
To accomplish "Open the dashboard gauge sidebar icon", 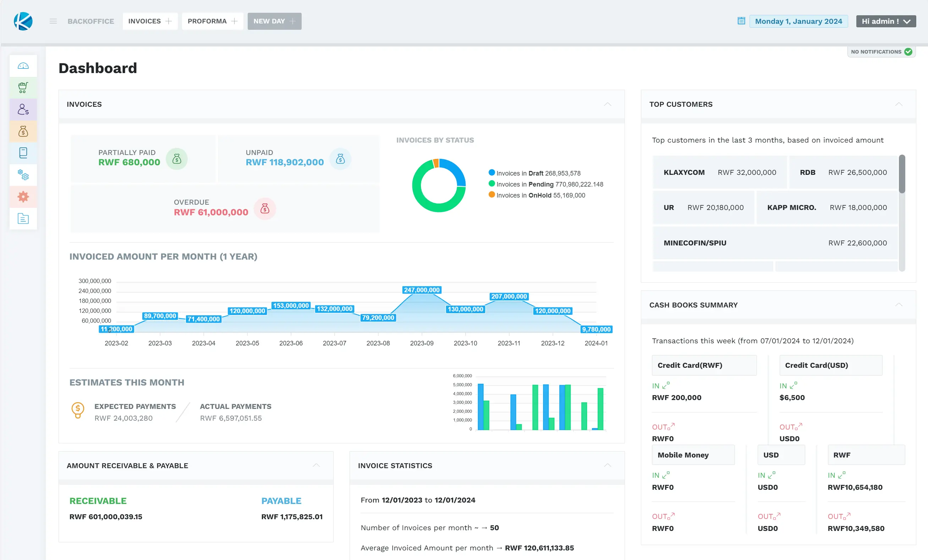I will click(x=23, y=66).
